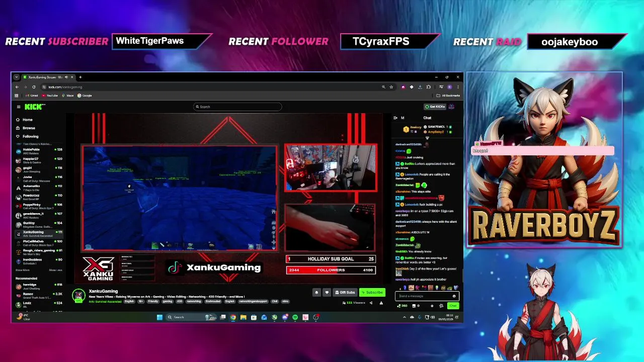This screenshot has width=644, height=362.
Task: Collapse the chat panel arrow
Action: 395,118
